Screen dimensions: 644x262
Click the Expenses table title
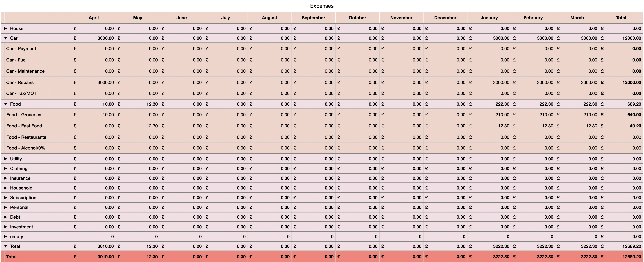322,6
